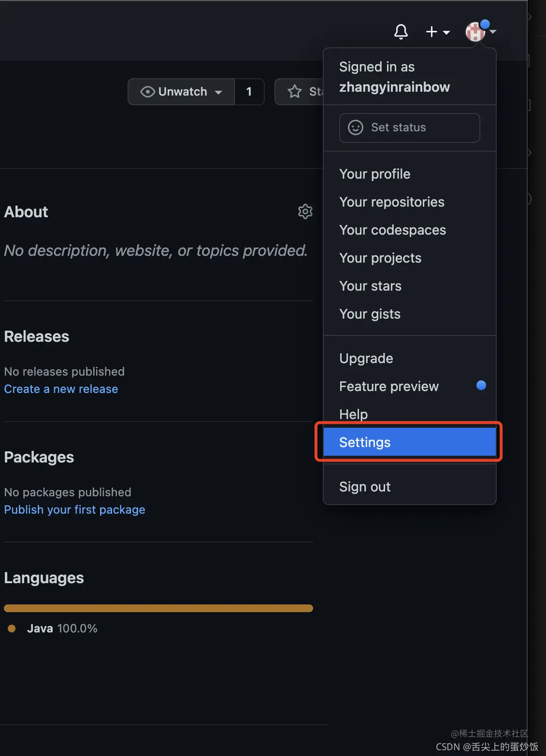
Task: Open Publish your first package link
Action: tap(74, 510)
